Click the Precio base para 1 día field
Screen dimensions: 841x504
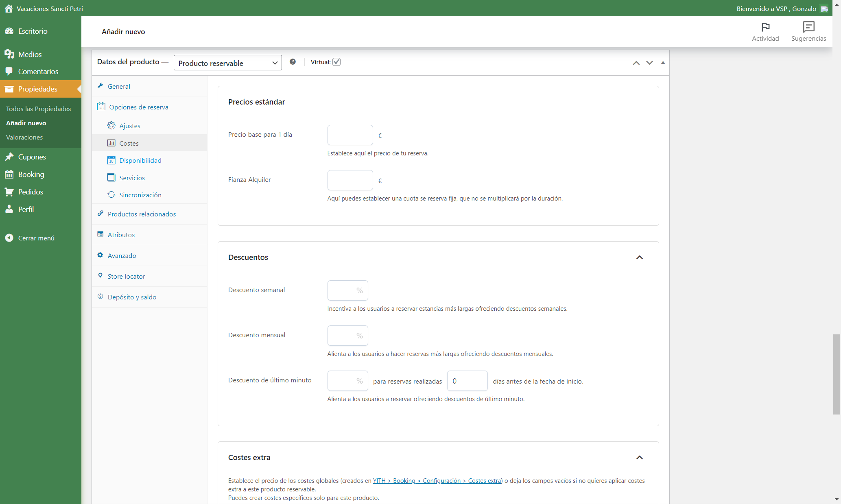click(350, 135)
